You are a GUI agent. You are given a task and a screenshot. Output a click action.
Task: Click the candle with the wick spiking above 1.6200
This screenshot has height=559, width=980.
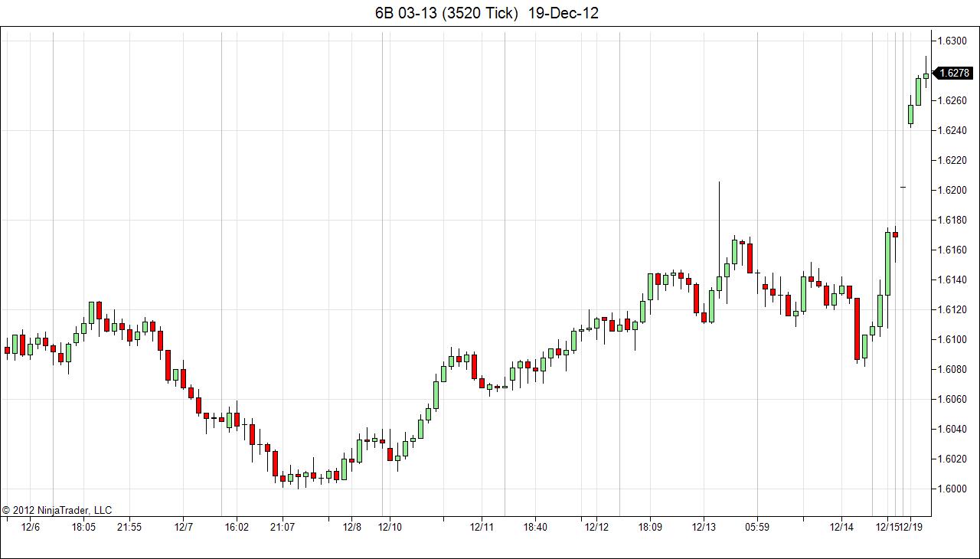coord(719,243)
